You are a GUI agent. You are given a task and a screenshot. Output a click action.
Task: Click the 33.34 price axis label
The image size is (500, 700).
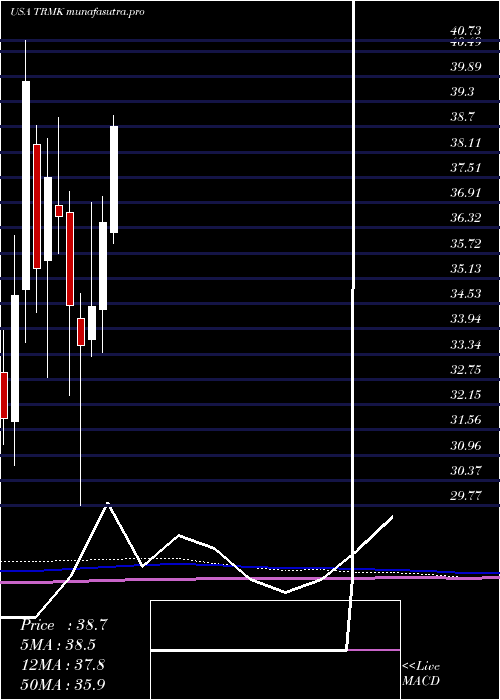[466, 345]
